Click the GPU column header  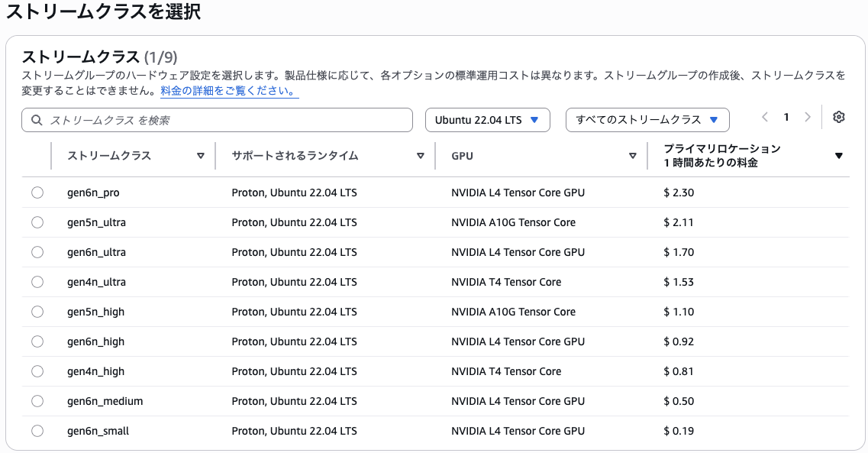click(x=462, y=156)
